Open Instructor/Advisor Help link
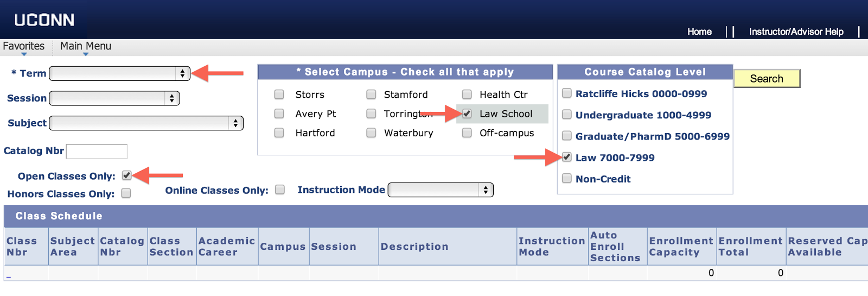Viewport: 868px width, 296px height. (x=796, y=32)
